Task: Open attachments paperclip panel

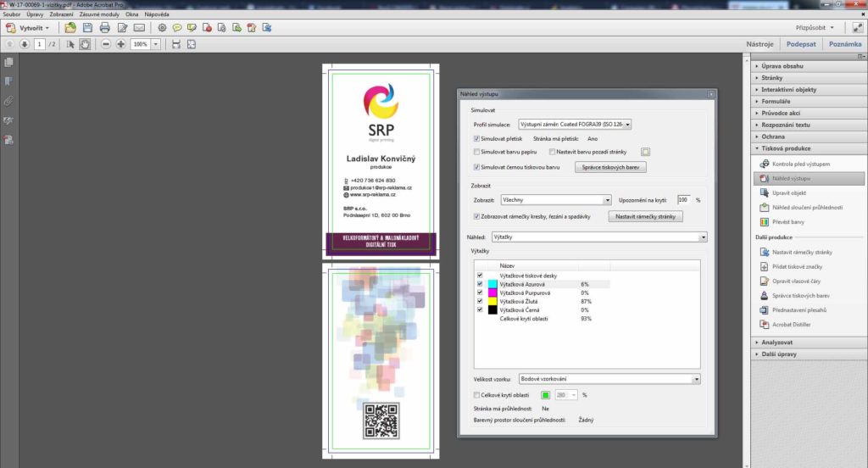Action: 8,101
